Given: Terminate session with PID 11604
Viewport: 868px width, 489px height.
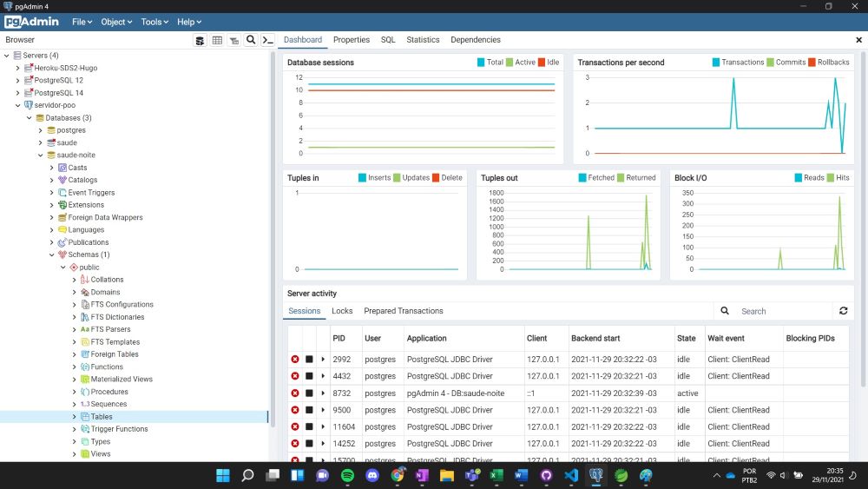Looking at the screenshot, I should pyautogui.click(x=295, y=427).
